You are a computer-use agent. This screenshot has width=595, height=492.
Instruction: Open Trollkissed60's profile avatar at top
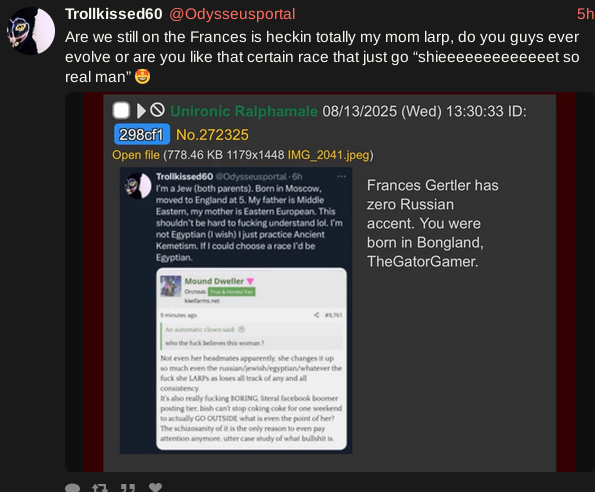pyautogui.click(x=31, y=31)
